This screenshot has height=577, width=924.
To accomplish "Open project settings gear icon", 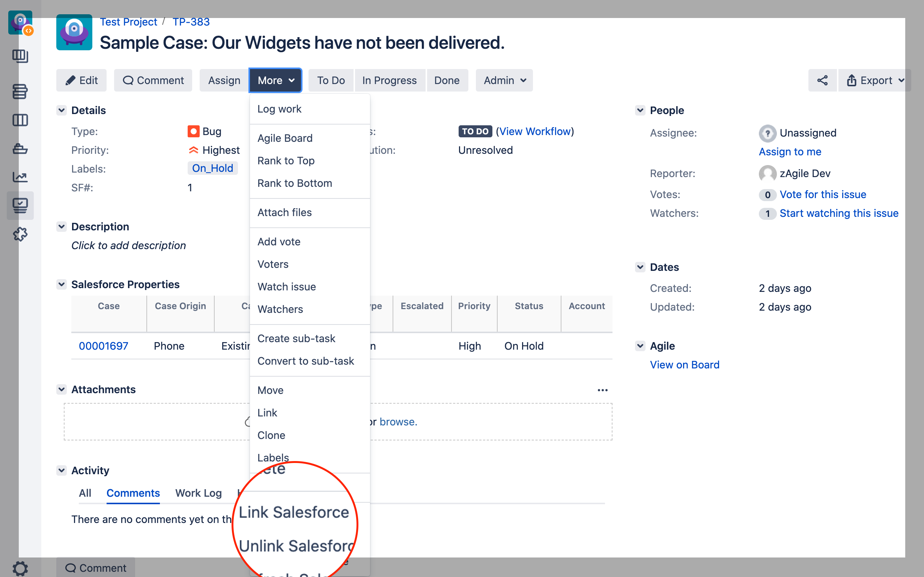I will click(20, 568).
